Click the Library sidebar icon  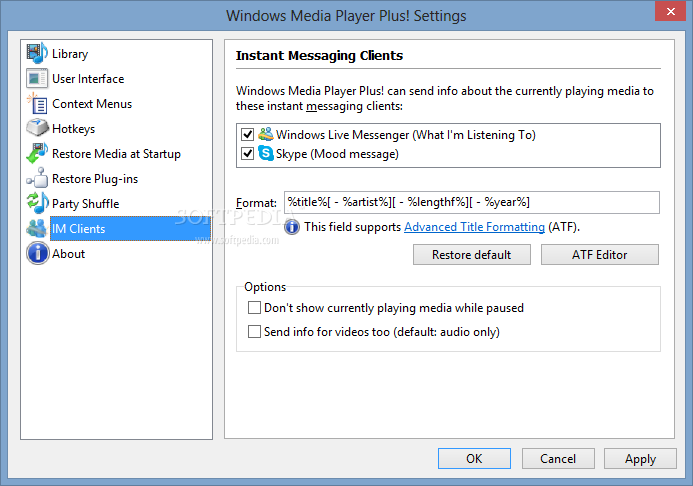(37, 53)
